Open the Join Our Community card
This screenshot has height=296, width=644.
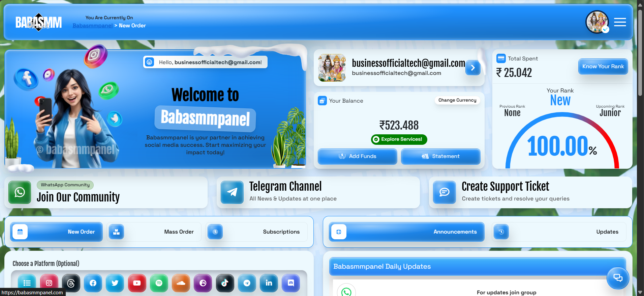click(106, 192)
